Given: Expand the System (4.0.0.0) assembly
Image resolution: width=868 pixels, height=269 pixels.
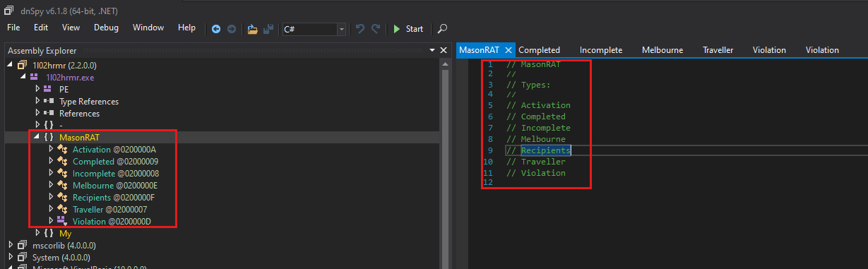Looking at the screenshot, I should tap(11, 257).
